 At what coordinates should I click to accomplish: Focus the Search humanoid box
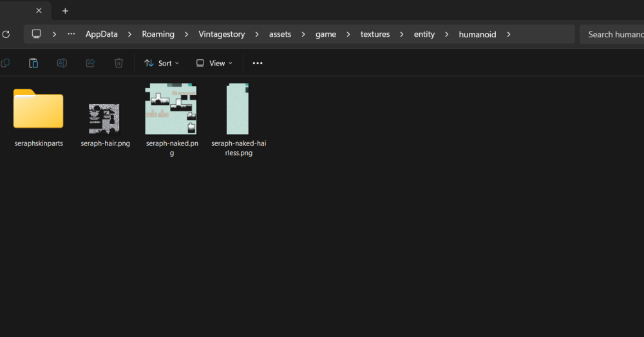pos(612,35)
